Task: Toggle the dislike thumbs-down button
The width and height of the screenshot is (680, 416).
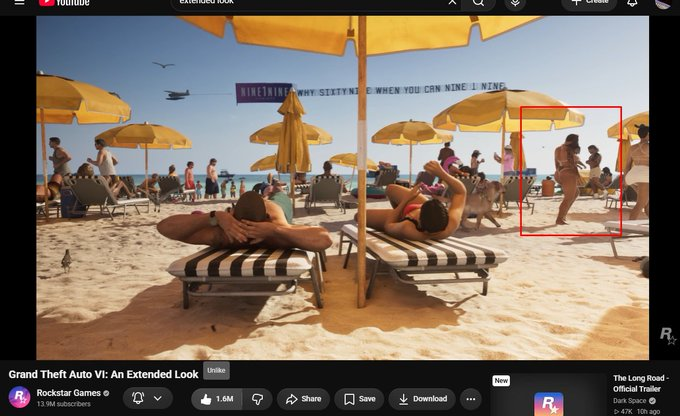Action: (257, 399)
